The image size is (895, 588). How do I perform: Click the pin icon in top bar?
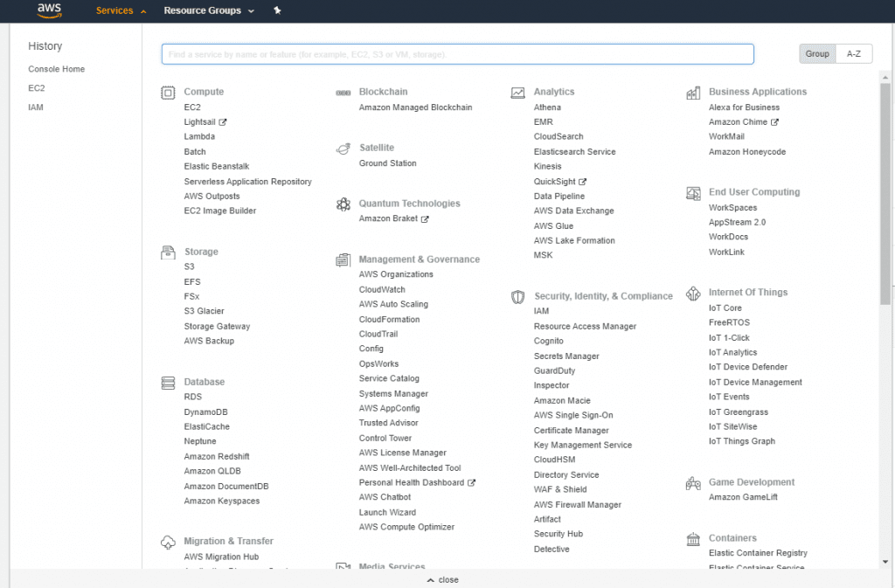click(277, 10)
